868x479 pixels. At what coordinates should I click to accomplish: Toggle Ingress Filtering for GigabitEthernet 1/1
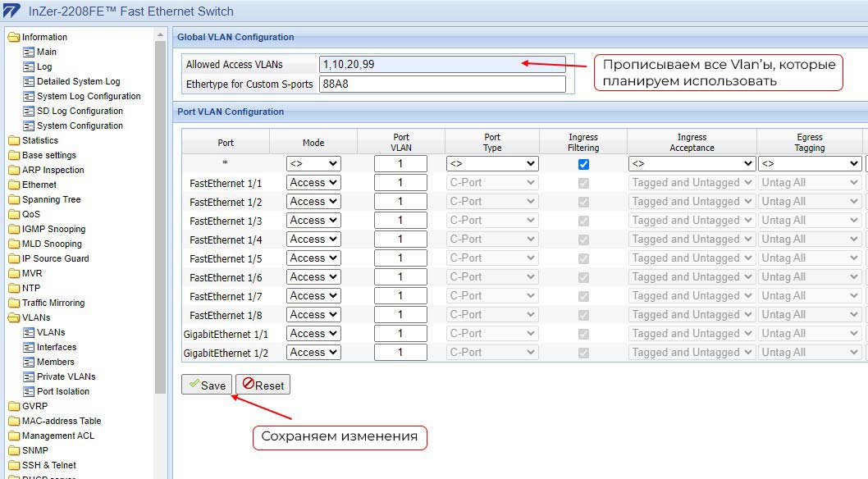[x=582, y=333]
